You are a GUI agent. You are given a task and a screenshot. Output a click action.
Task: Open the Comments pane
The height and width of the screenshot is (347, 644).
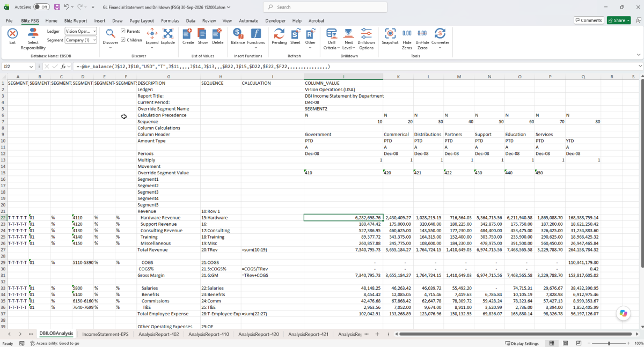pos(589,20)
